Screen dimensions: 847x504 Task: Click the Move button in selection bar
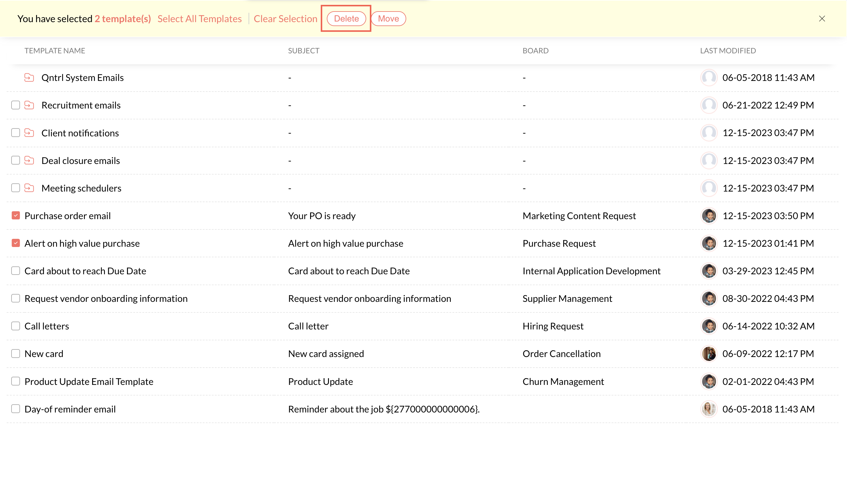pyautogui.click(x=388, y=19)
